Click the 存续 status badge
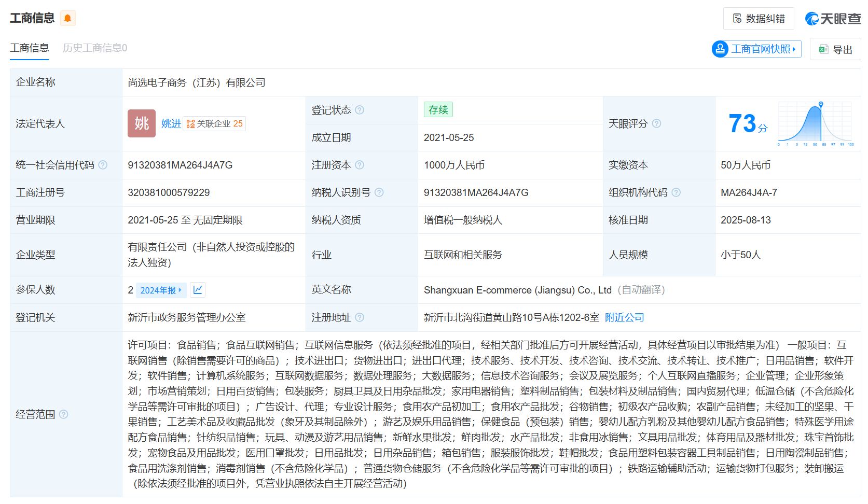This screenshot has width=868, height=504. (438, 110)
